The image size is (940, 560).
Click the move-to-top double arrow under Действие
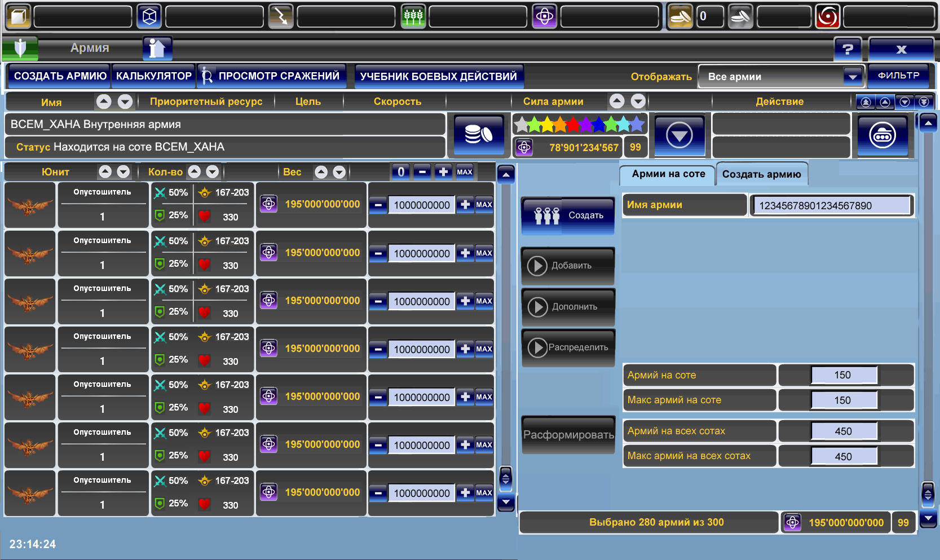(x=866, y=102)
